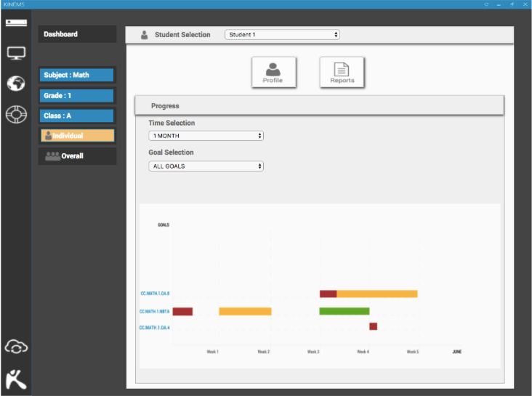Click the CC.MATH.1.OA.8 goal label
Screen dimensions: 532x396
[x=155, y=294]
